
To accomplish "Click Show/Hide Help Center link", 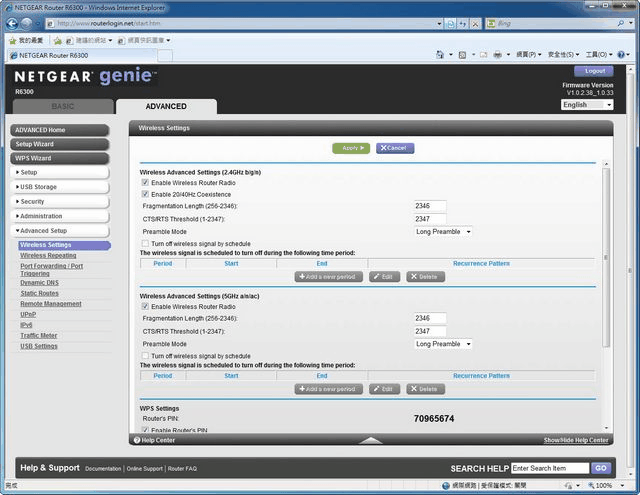I will point(576,440).
